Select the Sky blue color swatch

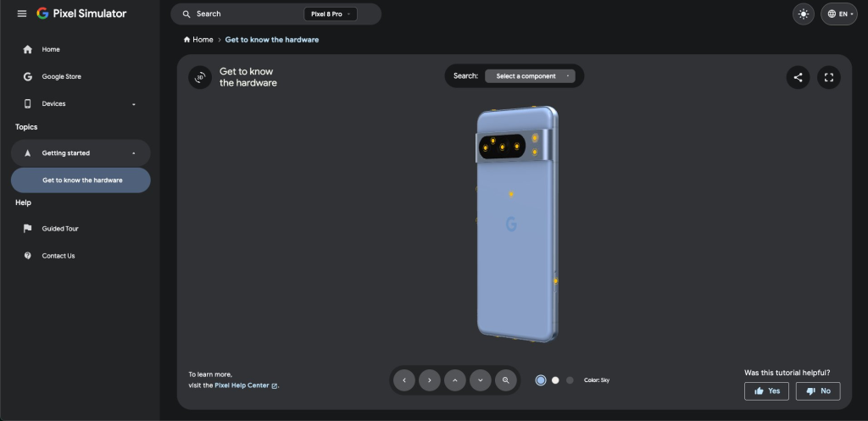click(541, 380)
